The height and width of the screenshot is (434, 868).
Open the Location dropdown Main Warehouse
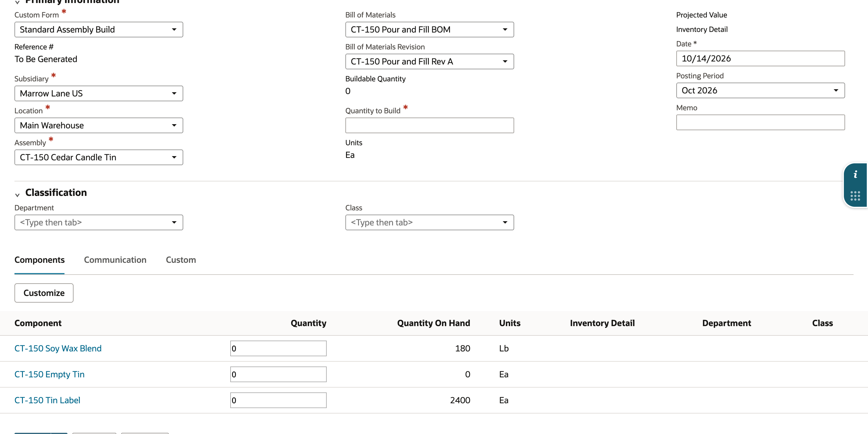99,125
